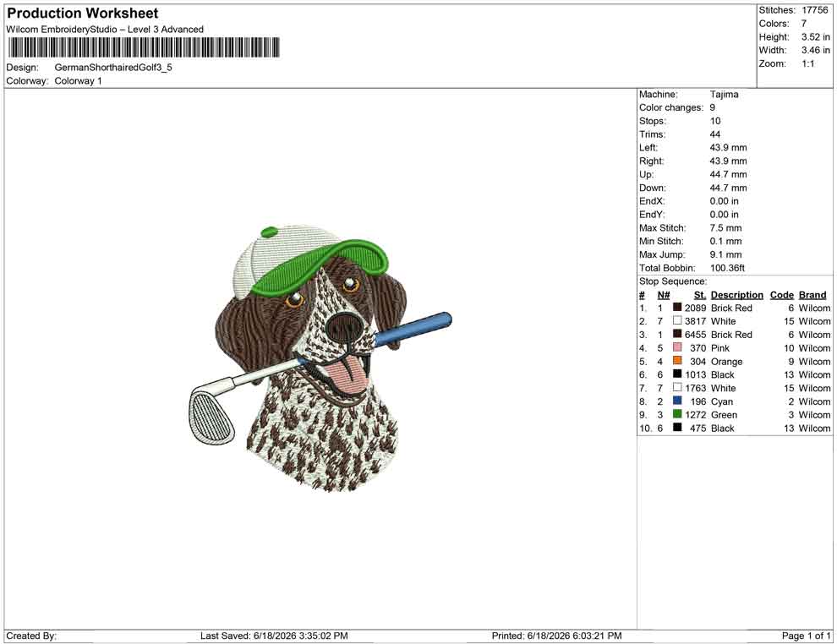Select the Cyan swatch in stop 8

coord(677,401)
